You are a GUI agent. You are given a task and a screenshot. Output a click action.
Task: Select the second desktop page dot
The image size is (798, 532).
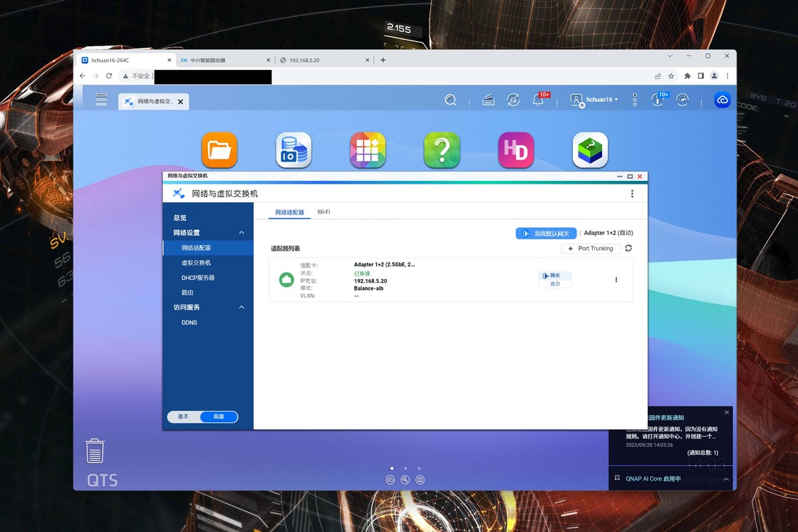[405, 469]
